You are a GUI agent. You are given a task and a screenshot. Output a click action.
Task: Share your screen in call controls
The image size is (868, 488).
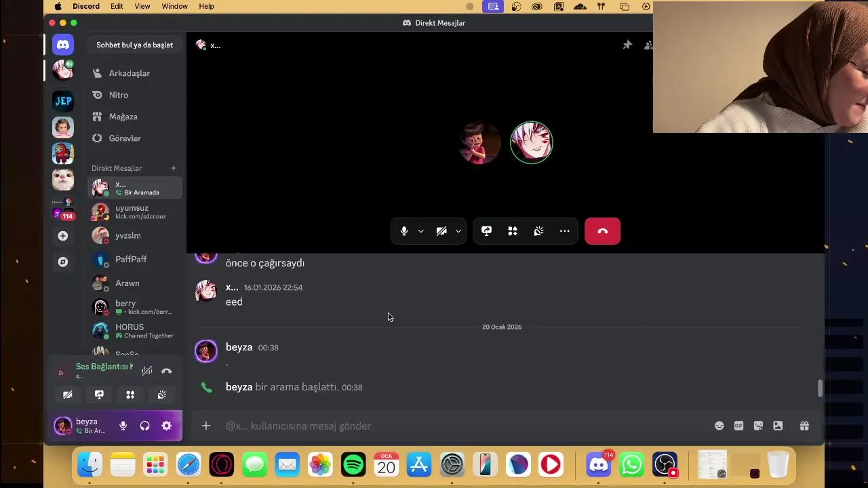pyautogui.click(x=486, y=231)
